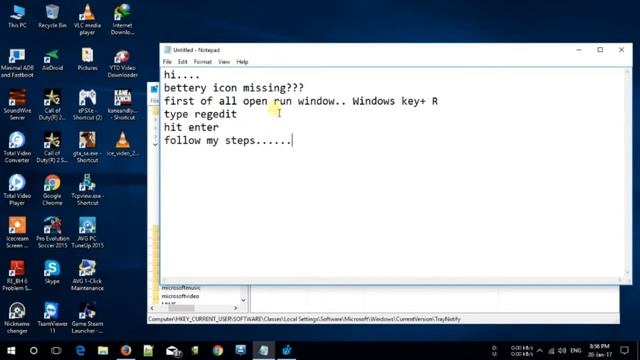Image resolution: width=640 pixels, height=360 pixels.
Task: Click the Notepad button on the taskbar
Action: tap(264, 351)
